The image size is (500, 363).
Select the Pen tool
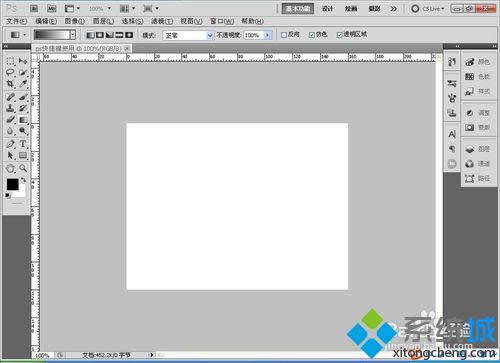tap(10, 144)
